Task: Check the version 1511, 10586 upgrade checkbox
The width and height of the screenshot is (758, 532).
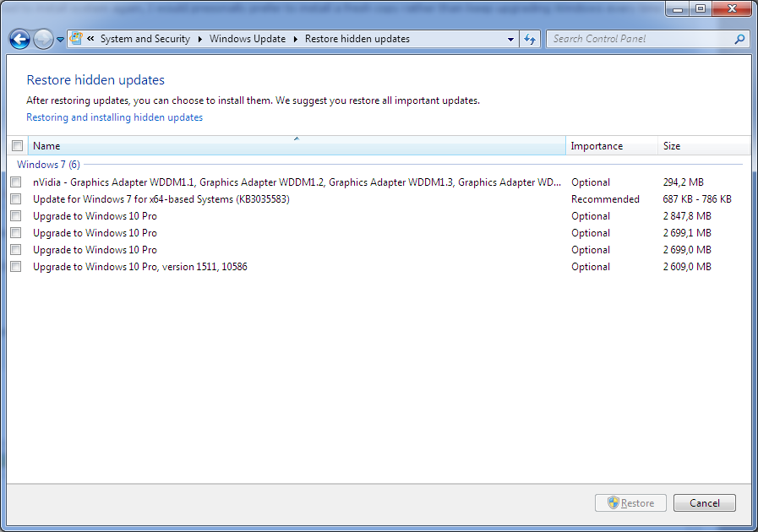Action: pos(16,267)
